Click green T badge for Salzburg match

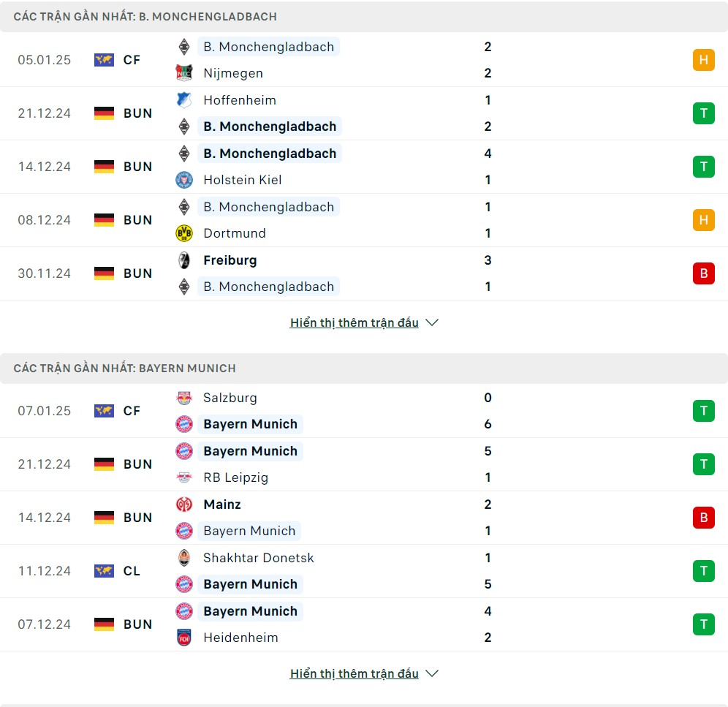(x=703, y=411)
